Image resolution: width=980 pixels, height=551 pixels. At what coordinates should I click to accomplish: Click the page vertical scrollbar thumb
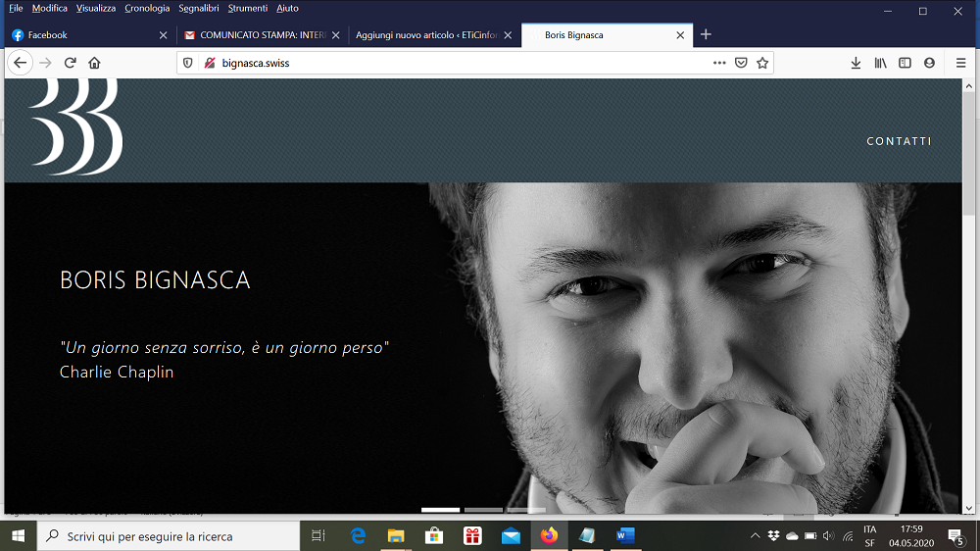point(969,155)
